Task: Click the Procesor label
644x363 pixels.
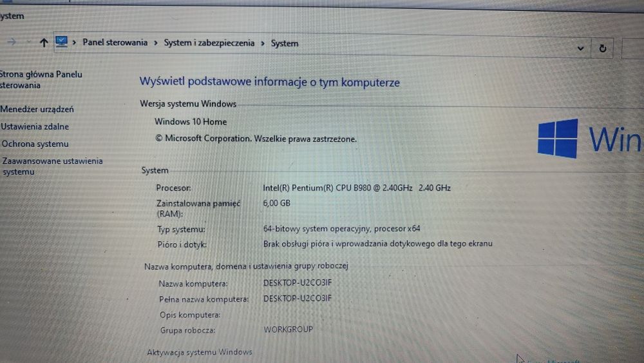Action: click(x=173, y=188)
